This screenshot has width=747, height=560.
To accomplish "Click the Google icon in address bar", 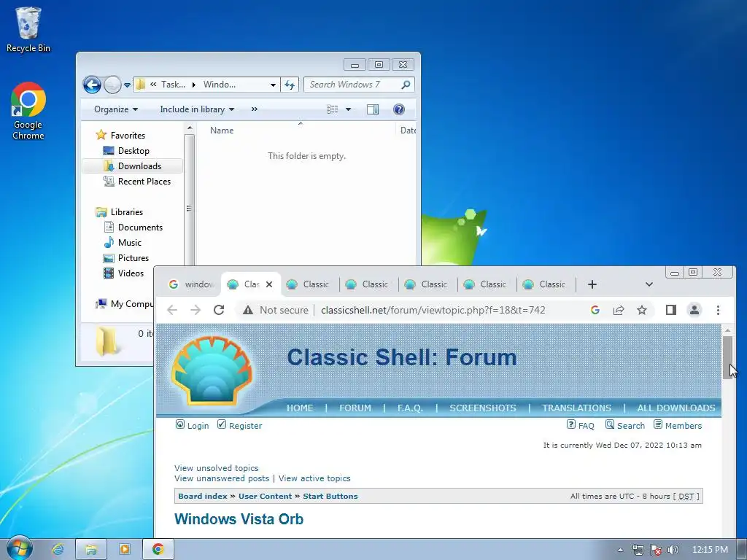I will tap(595, 310).
